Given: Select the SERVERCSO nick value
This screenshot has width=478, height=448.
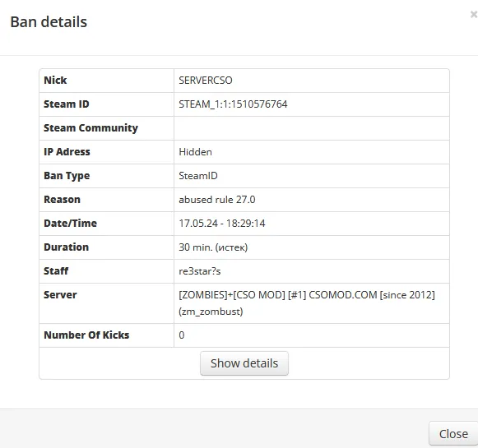Looking at the screenshot, I should 206,81.
